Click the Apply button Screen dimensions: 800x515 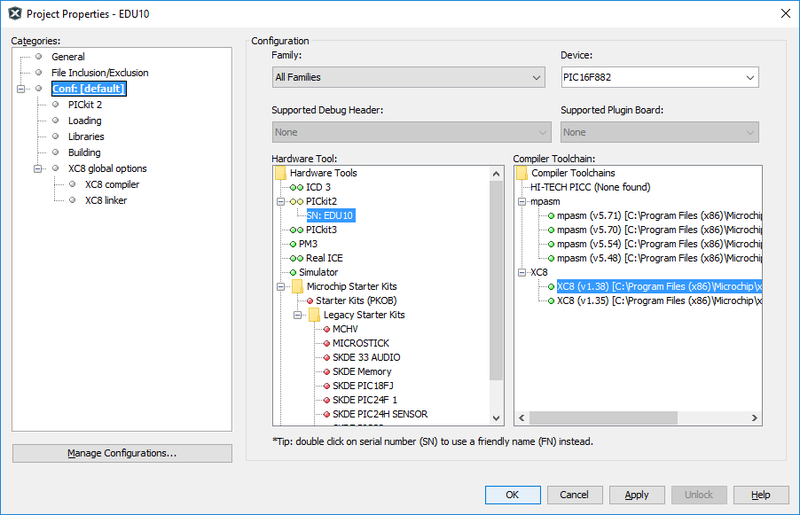tap(637, 495)
